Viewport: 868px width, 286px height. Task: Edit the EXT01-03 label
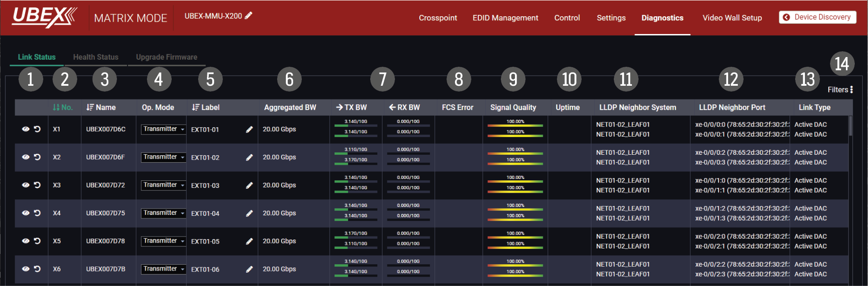249,185
